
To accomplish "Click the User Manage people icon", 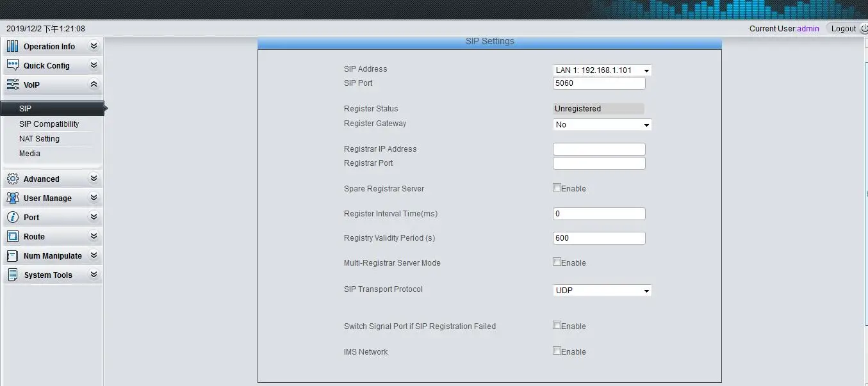I will tap(13, 198).
